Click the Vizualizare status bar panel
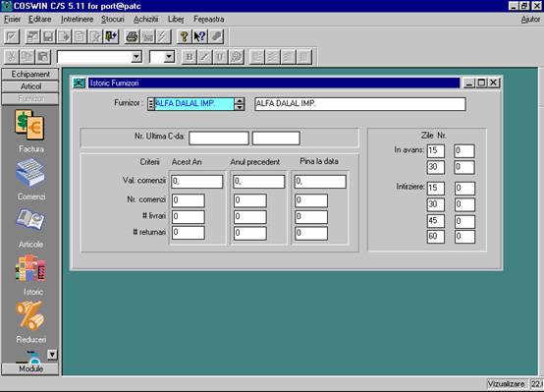 point(507,384)
